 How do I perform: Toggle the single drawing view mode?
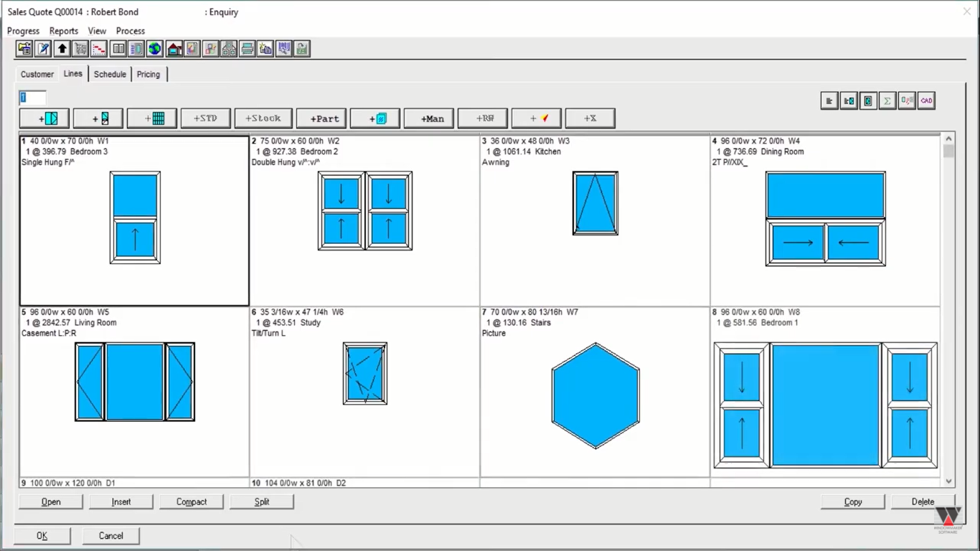tap(867, 100)
